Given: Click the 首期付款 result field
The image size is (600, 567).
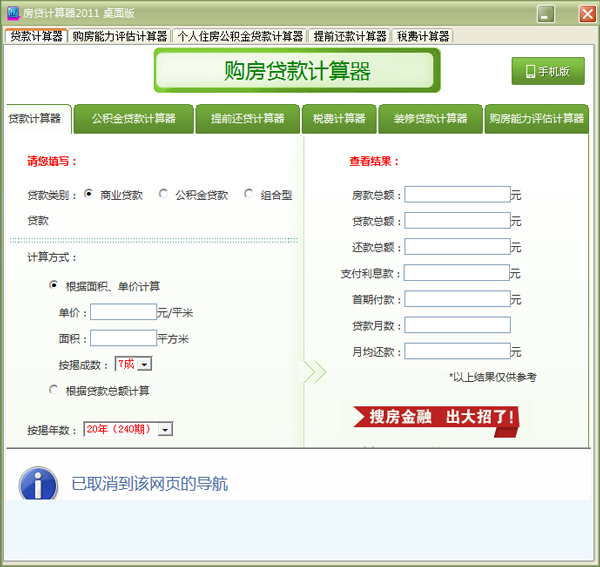Looking at the screenshot, I should point(457,299).
